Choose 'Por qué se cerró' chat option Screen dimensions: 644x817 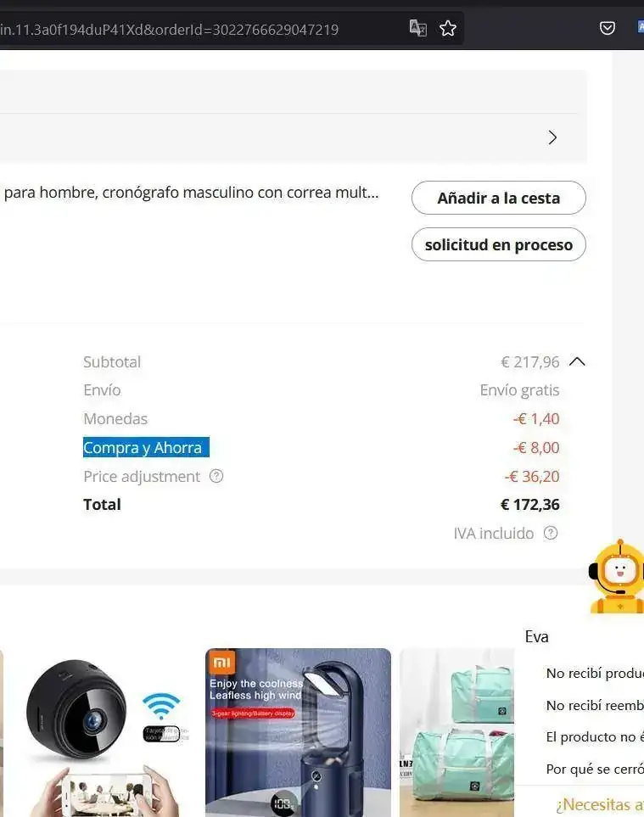point(595,769)
